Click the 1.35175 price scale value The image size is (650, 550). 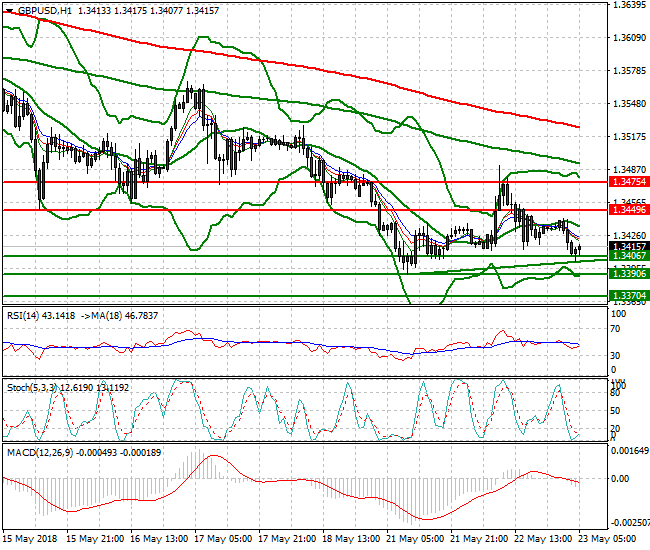tap(629, 137)
